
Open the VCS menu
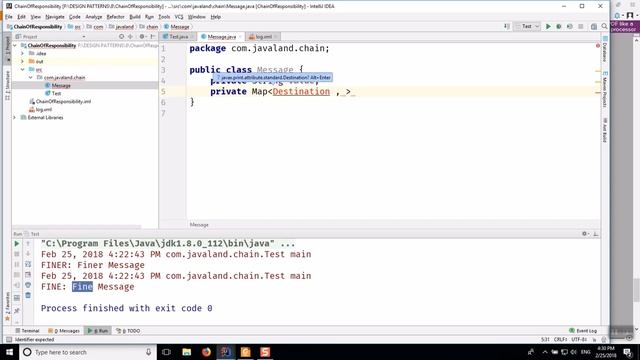coord(179,17)
